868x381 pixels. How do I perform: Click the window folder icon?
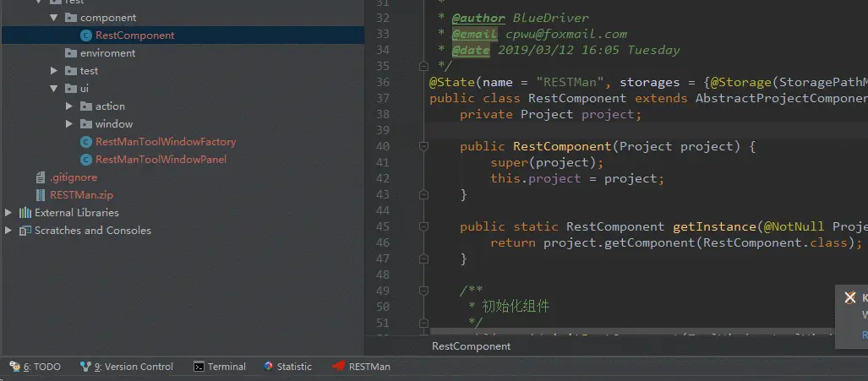pos(86,124)
